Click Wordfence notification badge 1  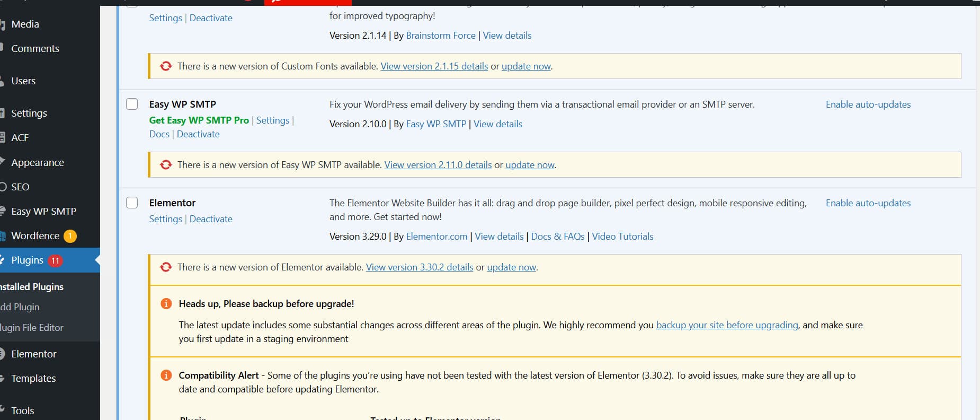coord(70,236)
